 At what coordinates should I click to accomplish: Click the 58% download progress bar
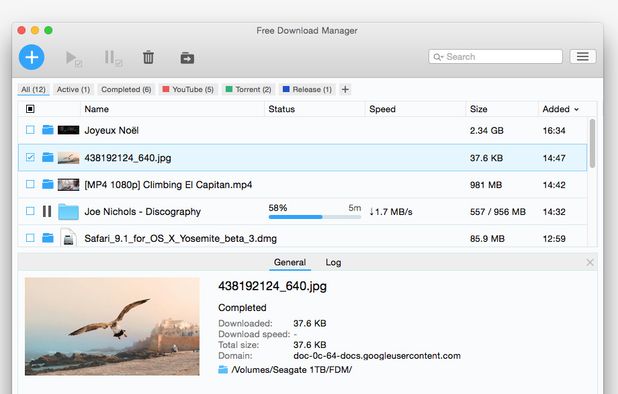(x=315, y=217)
